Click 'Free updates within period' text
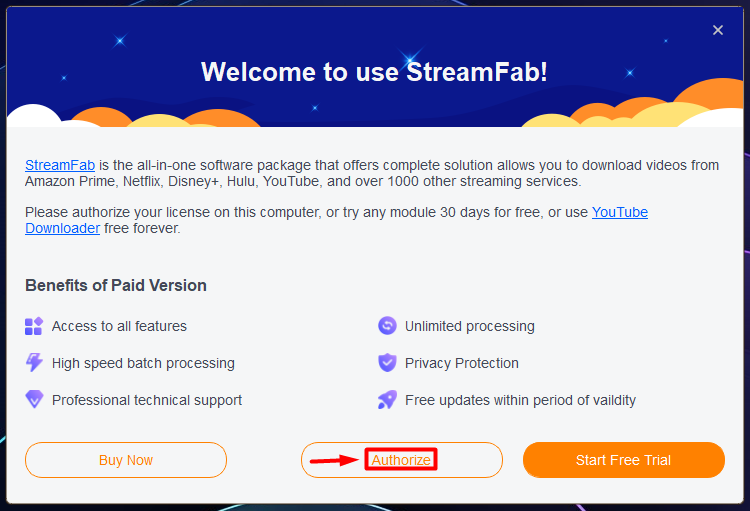 pyautogui.click(x=520, y=400)
